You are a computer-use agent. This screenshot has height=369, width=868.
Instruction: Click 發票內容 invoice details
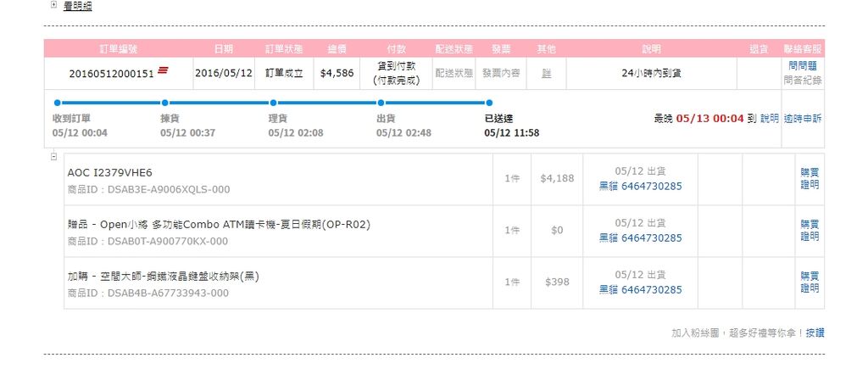click(x=501, y=73)
